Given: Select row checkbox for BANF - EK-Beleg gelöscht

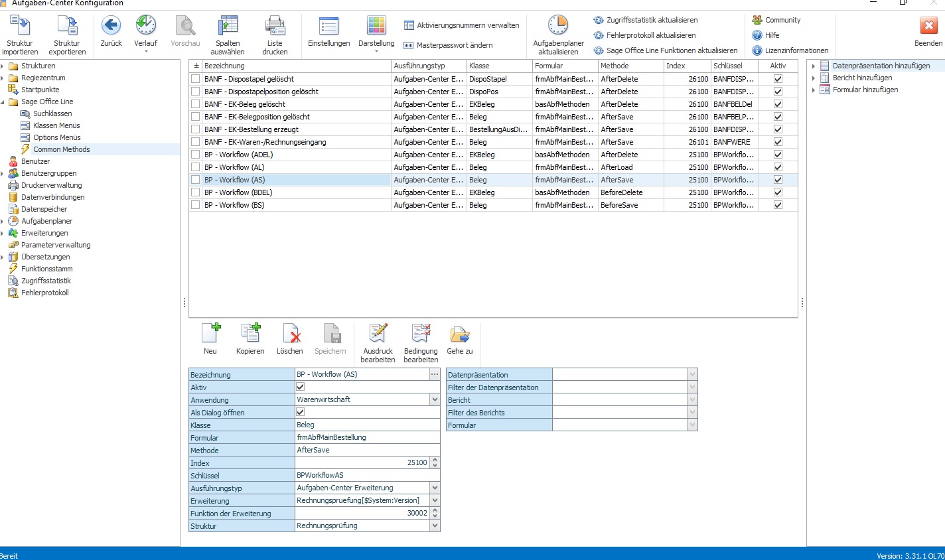Looking at the screenshot, I should 195,104.
